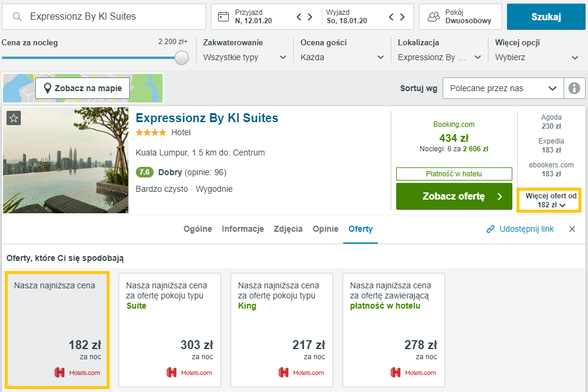
Task: Select the 217 zł King room offer
Action: (x=282, y=329)
